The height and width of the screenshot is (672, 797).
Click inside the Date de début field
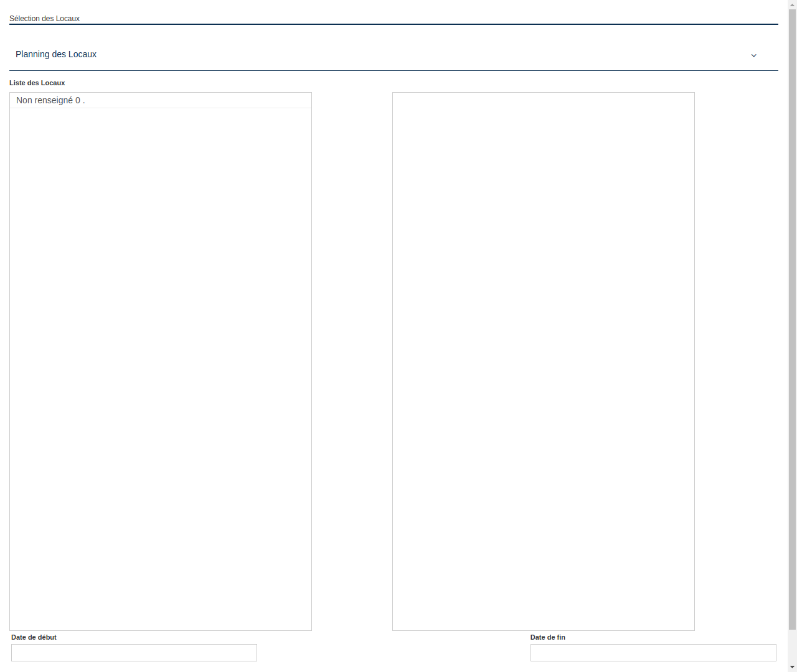(134, 653)
